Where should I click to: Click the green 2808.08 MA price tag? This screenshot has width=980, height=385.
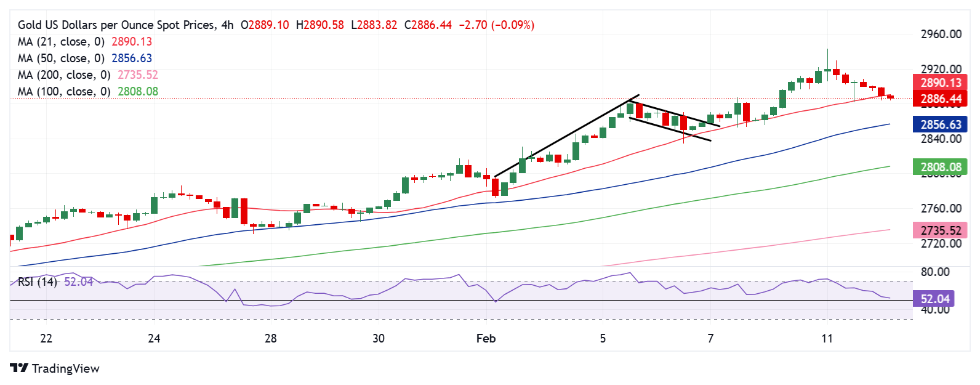click(940, 167)
